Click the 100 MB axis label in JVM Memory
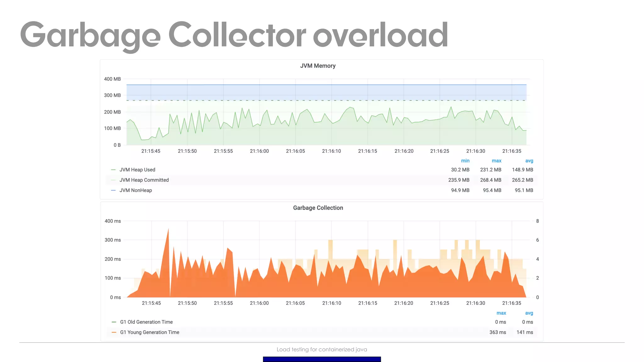Viewport: 644px width, 362px height. pos(112,128)
